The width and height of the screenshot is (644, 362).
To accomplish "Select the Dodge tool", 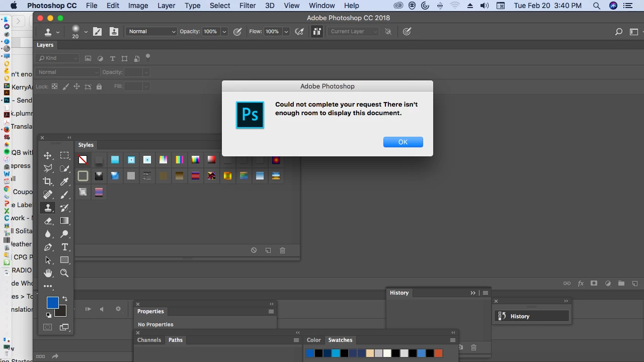I will [64, 234].
